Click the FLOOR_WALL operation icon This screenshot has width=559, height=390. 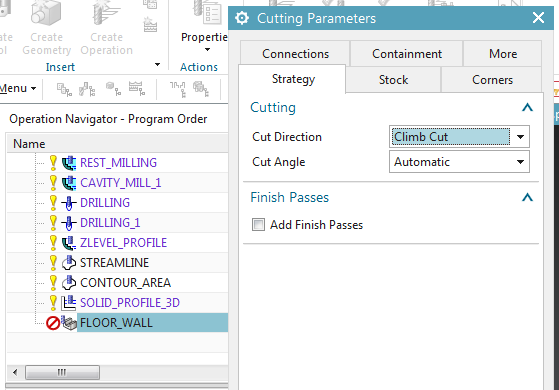69,323
